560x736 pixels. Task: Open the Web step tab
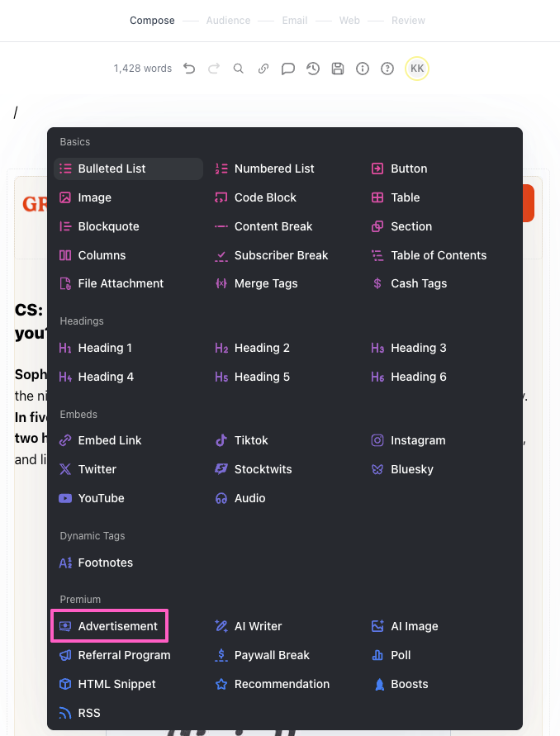click(x=349, y=21)
